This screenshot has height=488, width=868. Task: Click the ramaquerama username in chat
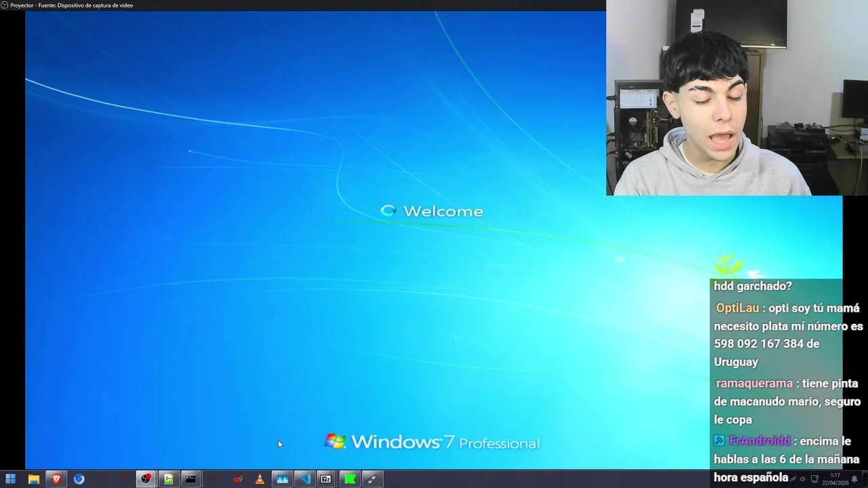click(x=754, y=383)
